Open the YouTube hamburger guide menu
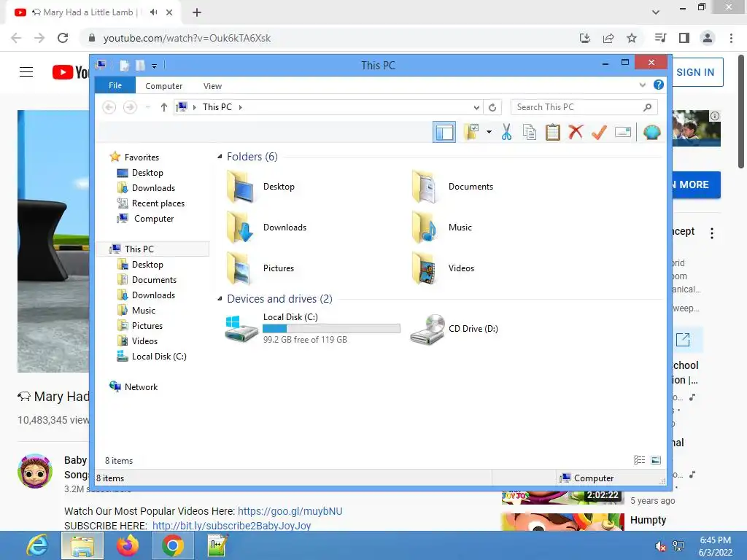747x560 pixels. pyautogui.click(x=26, y=72)
